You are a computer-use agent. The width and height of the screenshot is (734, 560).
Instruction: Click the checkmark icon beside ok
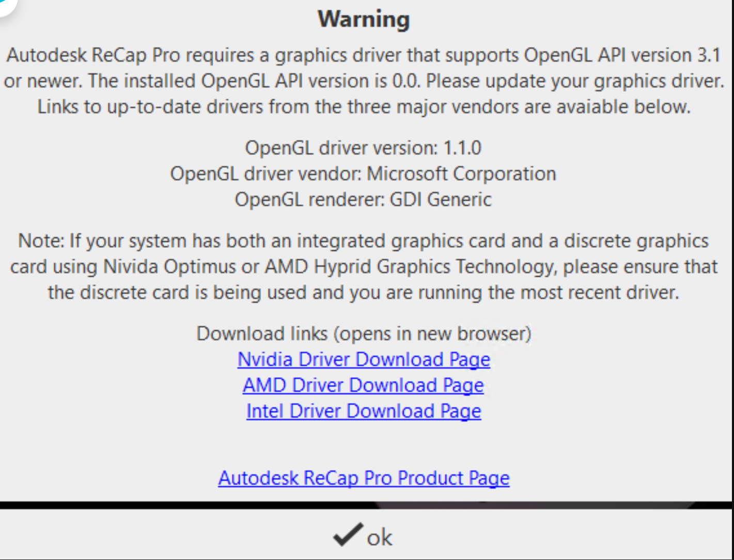click(347, 535)
